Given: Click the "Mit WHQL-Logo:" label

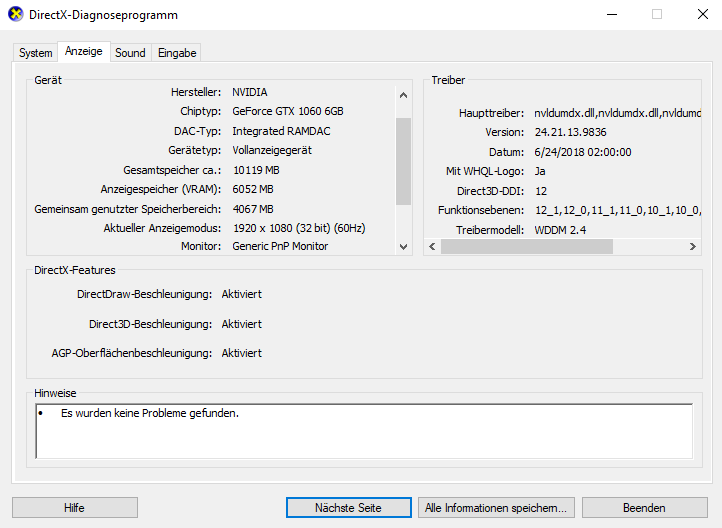Looking at the screenshot, I should coord(485,171).
